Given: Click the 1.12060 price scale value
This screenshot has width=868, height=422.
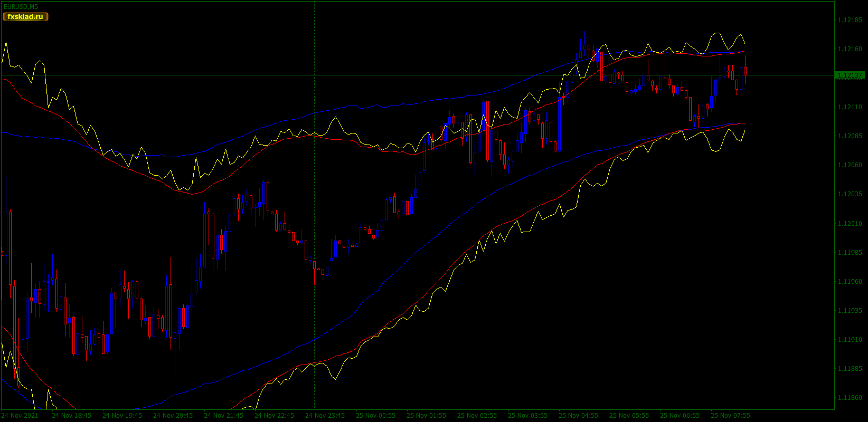Looking at the screenshot, I should [x=850, y=165].
